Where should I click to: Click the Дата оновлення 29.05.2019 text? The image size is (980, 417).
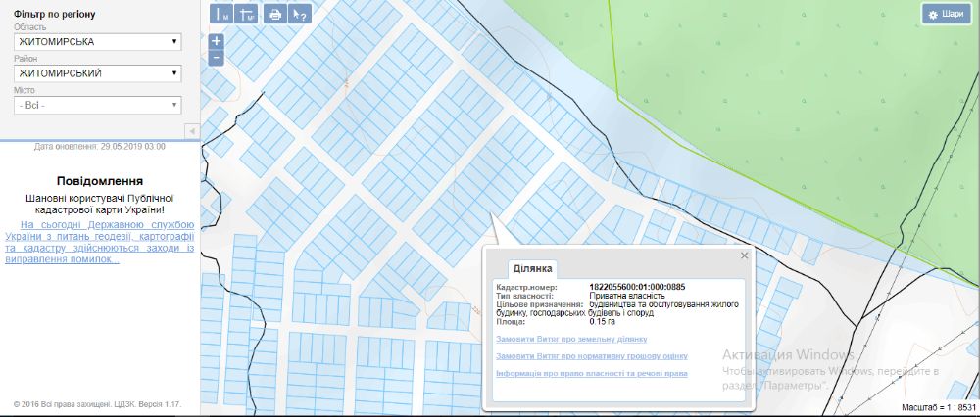click(100, 147)
